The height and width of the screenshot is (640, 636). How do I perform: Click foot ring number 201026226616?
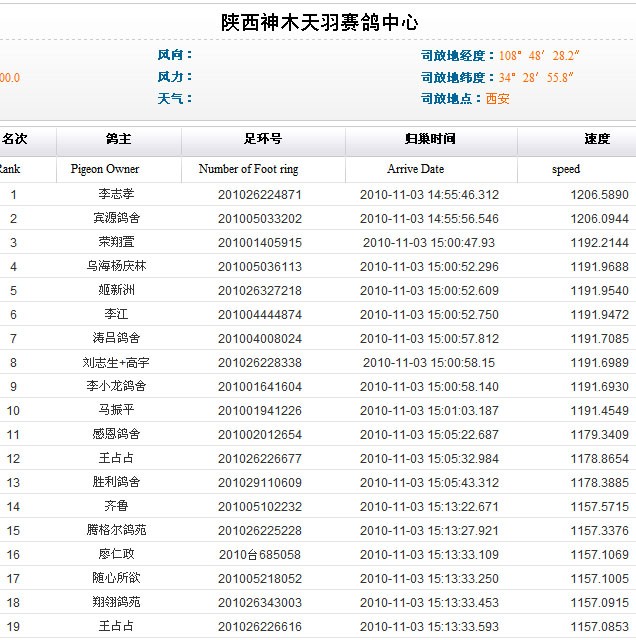click(x=260, y=626)
